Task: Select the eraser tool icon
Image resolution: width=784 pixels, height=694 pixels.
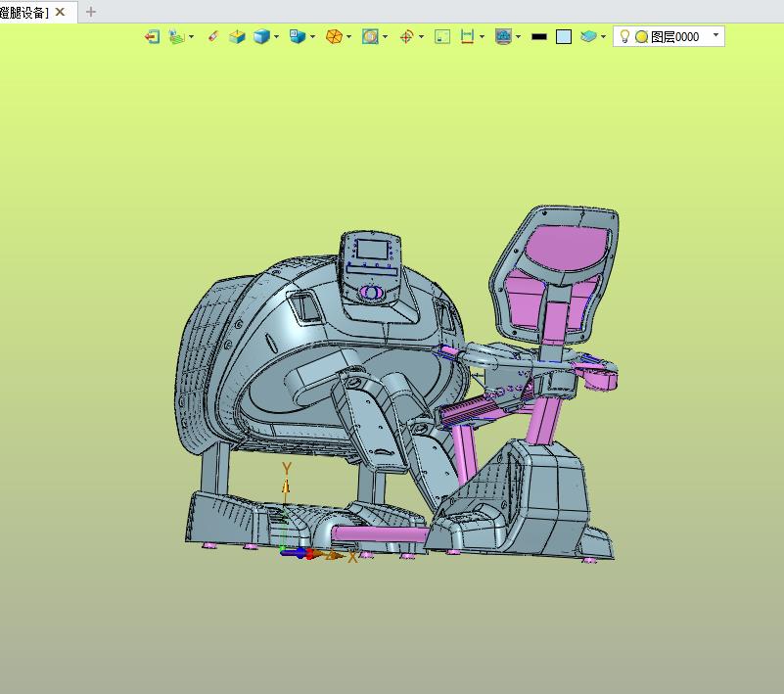Action: pos(213,36)
